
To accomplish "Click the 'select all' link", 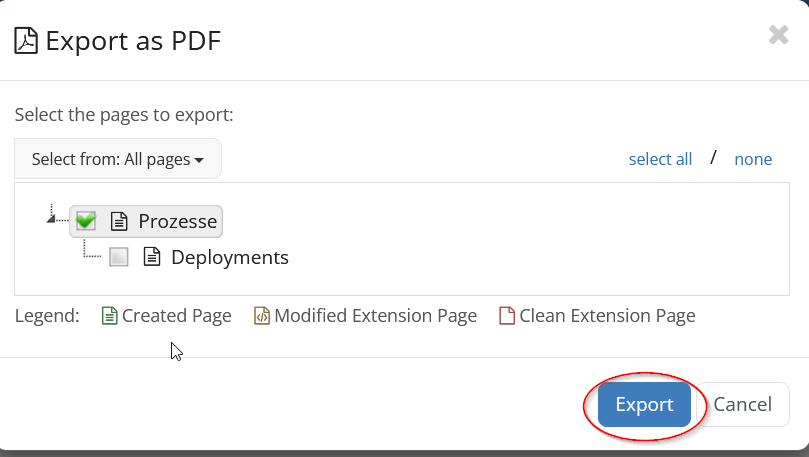I will coord(660,159).
